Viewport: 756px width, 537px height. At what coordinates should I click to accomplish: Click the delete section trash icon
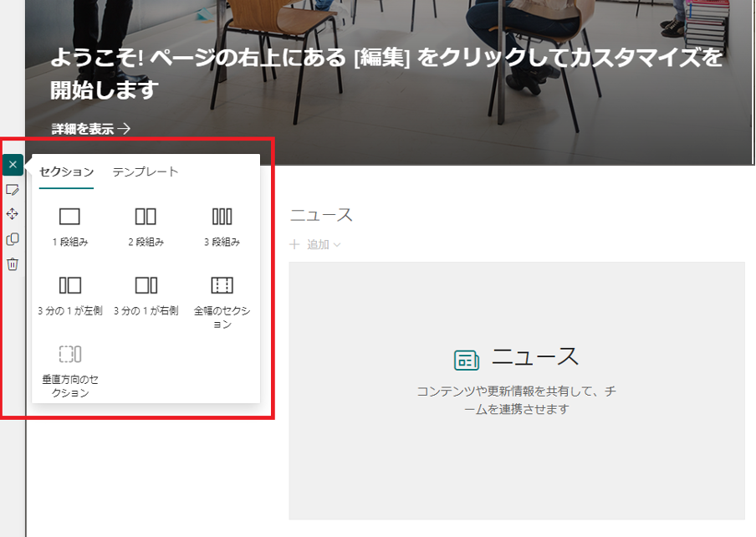13,264
